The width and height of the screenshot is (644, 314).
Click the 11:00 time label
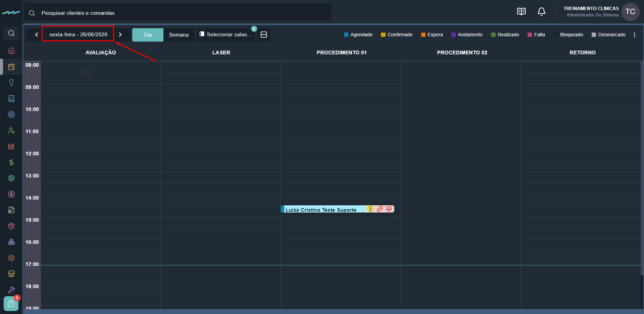click(x=32, y=132)
